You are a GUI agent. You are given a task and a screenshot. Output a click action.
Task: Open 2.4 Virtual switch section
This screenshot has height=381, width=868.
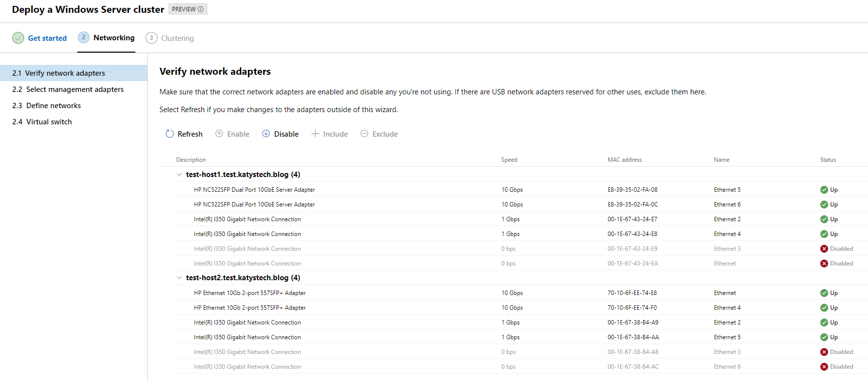point(49,122)
